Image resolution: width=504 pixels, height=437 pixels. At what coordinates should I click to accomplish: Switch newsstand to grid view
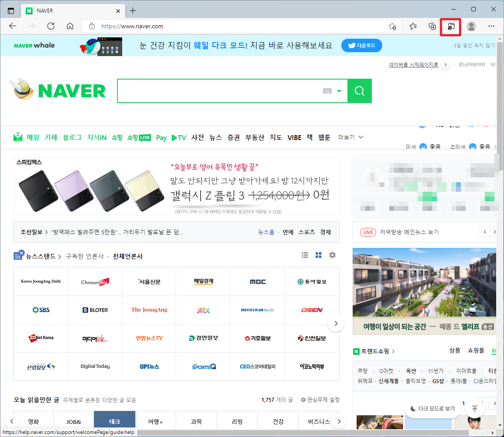pyautogui.click(x=319, y=255)
